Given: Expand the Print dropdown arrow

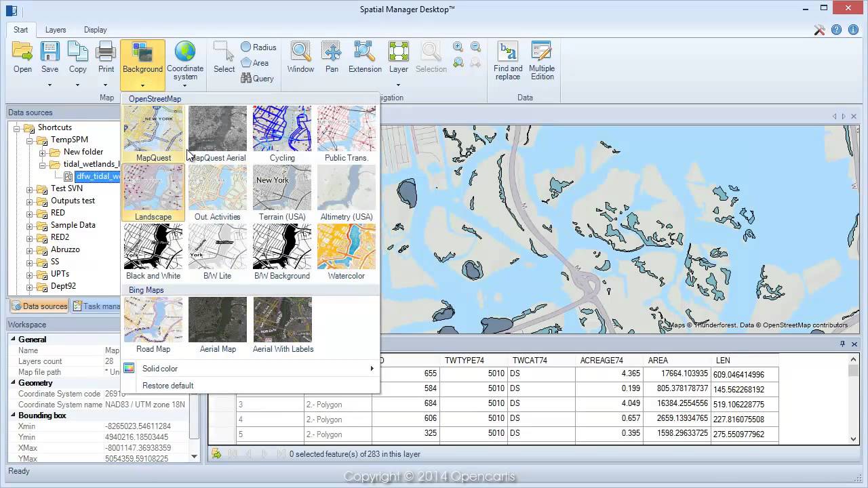Looking at the screenshot, I should point(106,85).
